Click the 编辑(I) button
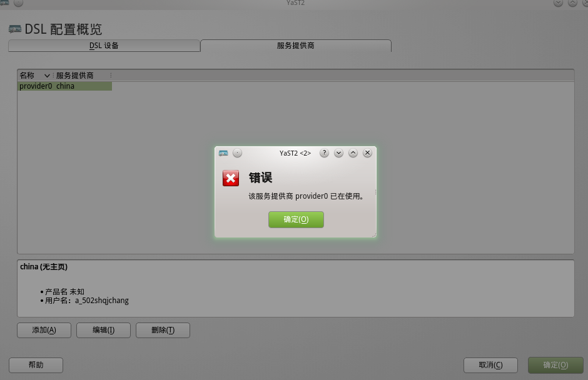 pyautogui.click(x=103, y=330)
